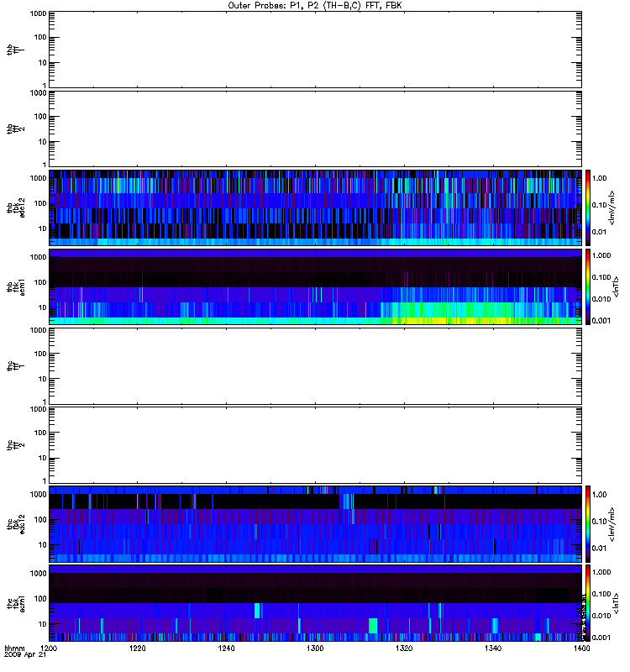
Task: Click the "1400" time axis label
Action: click(x=581, y=648)
